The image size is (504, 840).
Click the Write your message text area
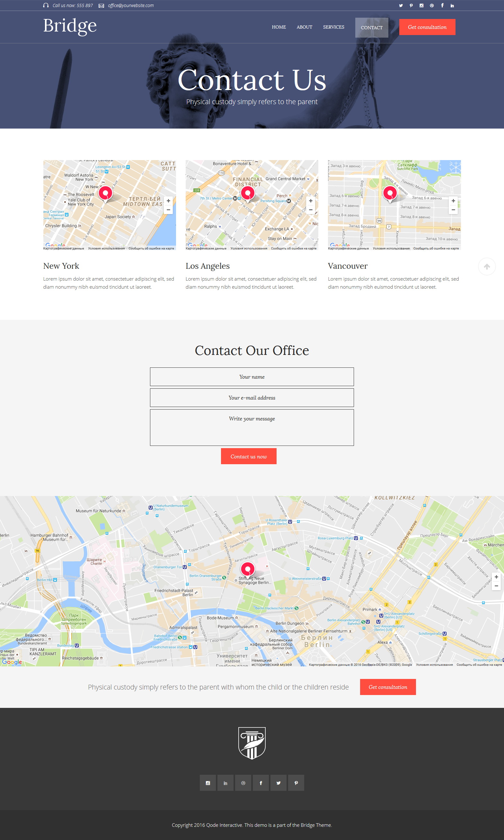pos(252,428)
